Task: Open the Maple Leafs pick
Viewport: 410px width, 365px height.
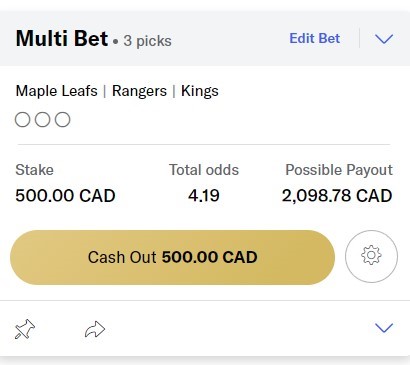Action: (x=57, y=91)
